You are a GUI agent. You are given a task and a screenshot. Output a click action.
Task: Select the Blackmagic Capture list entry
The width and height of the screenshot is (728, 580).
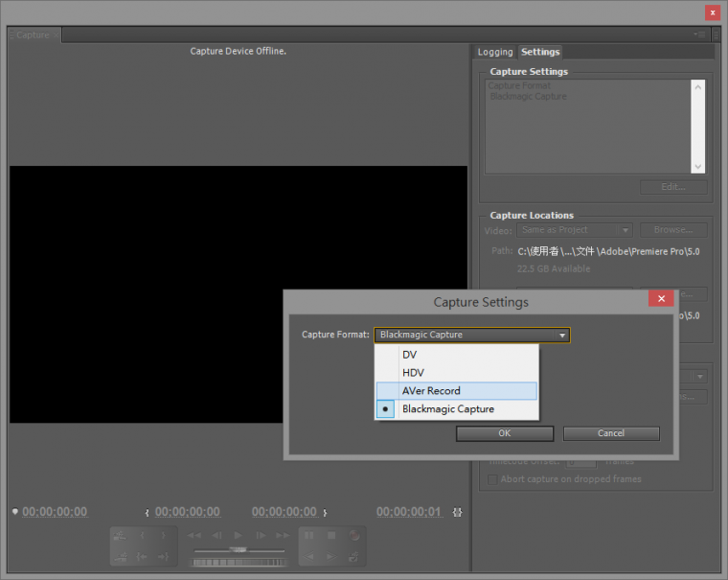447,409
